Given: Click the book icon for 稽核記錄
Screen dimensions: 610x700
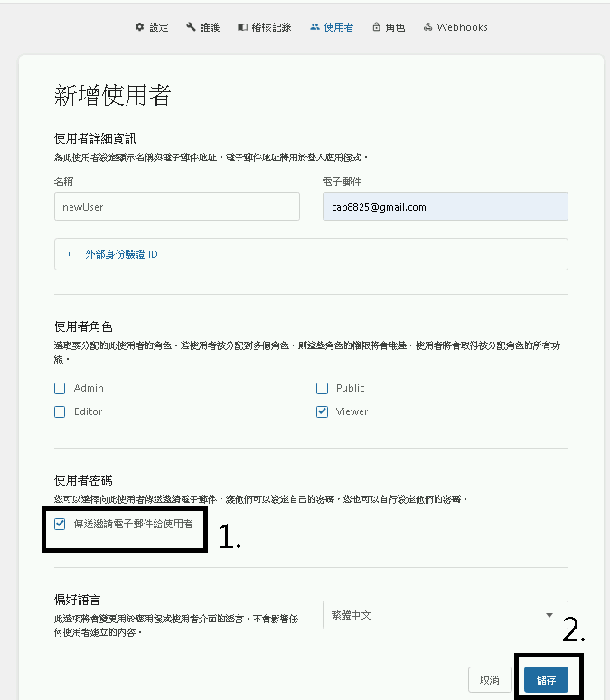Looking at the screenshot, I should (242, 27).
